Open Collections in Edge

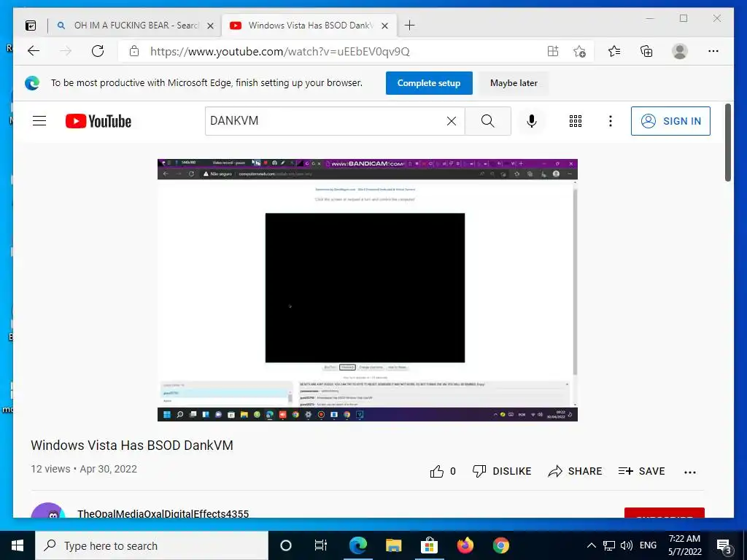click(x=646, y=51)
